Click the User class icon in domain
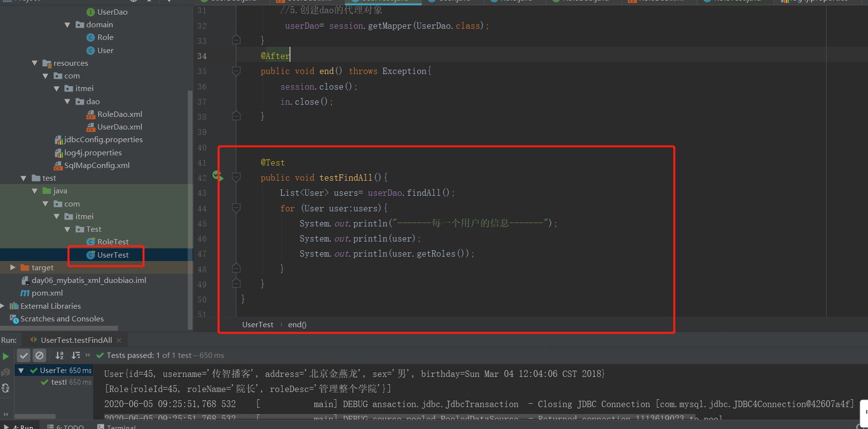The width and height of the screenshot is (868, 429). [91, 51]
